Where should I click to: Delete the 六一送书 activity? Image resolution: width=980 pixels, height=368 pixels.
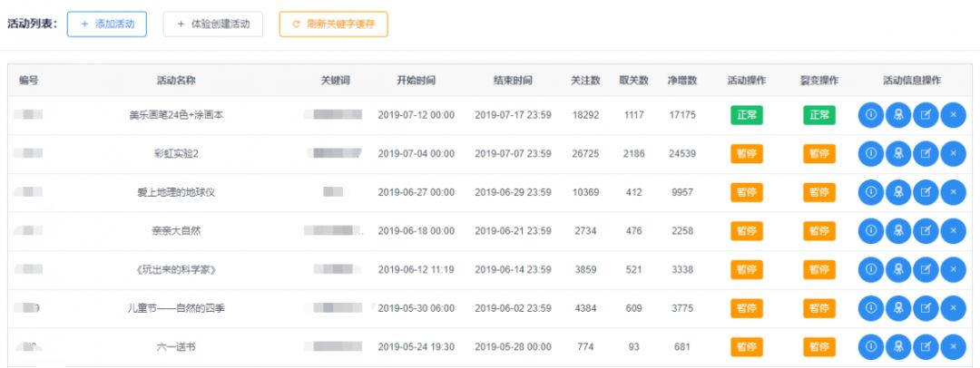click(953, 346)
